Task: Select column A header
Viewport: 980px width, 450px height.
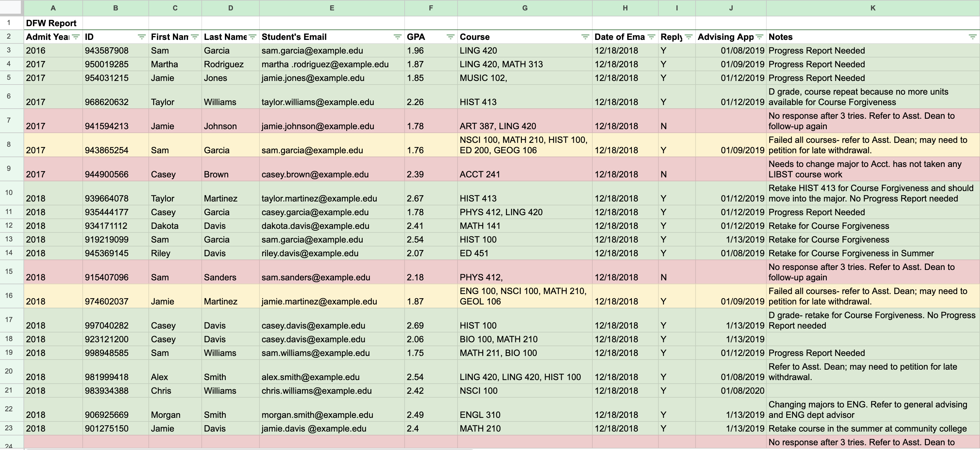Action: pos(53,8)
